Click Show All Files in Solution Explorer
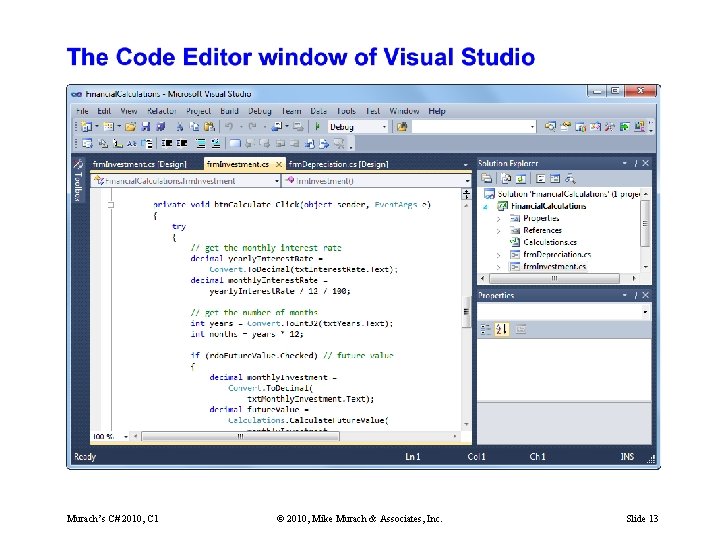 click(x=506, y=179)
